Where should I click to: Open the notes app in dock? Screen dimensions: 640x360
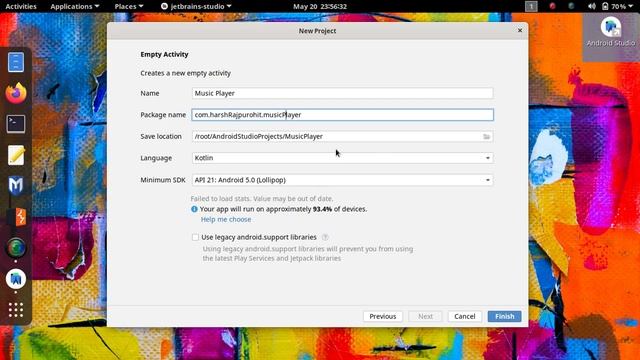pos(16,155)
